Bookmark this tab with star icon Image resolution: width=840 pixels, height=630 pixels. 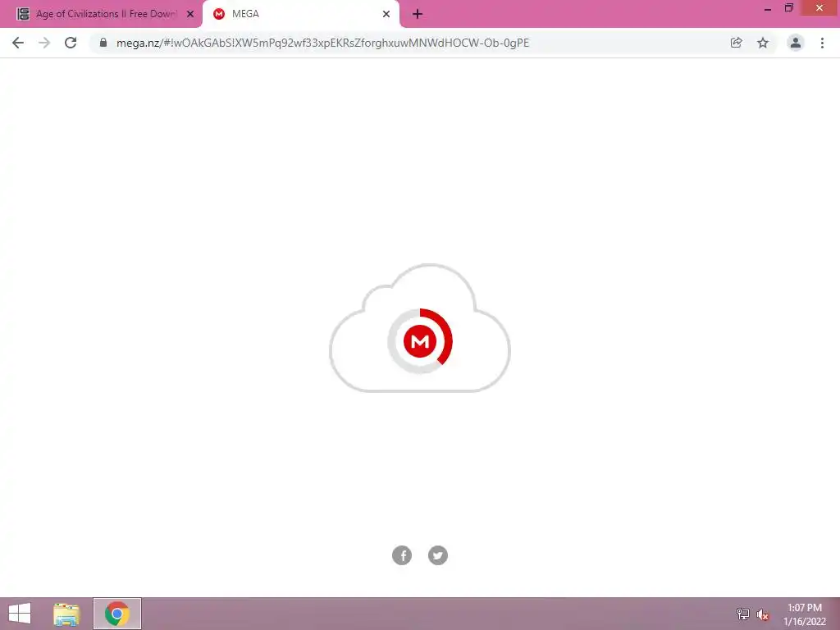[x=763, y=43]
